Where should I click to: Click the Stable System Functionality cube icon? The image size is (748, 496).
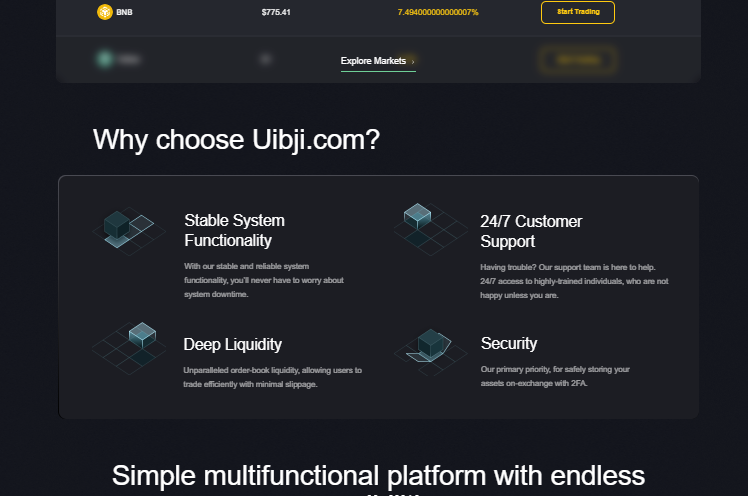click(x=129, y=231)
